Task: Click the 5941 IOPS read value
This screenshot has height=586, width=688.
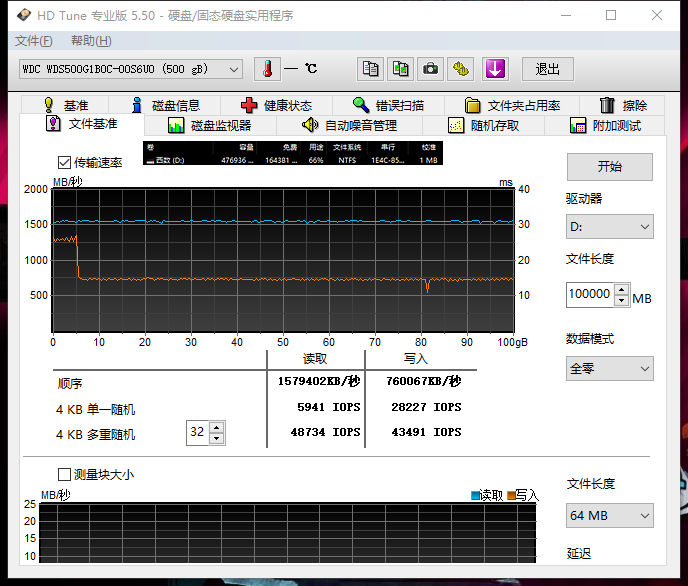Action: tap(329, 407)
